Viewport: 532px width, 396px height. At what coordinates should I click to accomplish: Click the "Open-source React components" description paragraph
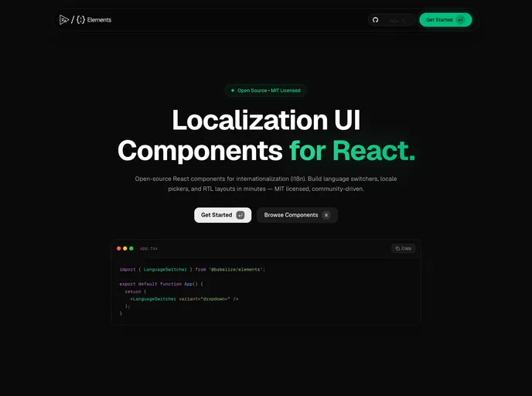click(x=266, y=183)
